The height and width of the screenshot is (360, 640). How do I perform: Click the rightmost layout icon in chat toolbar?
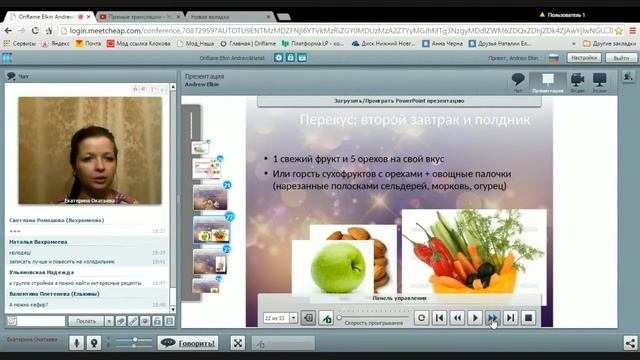(x=170, y=321)
